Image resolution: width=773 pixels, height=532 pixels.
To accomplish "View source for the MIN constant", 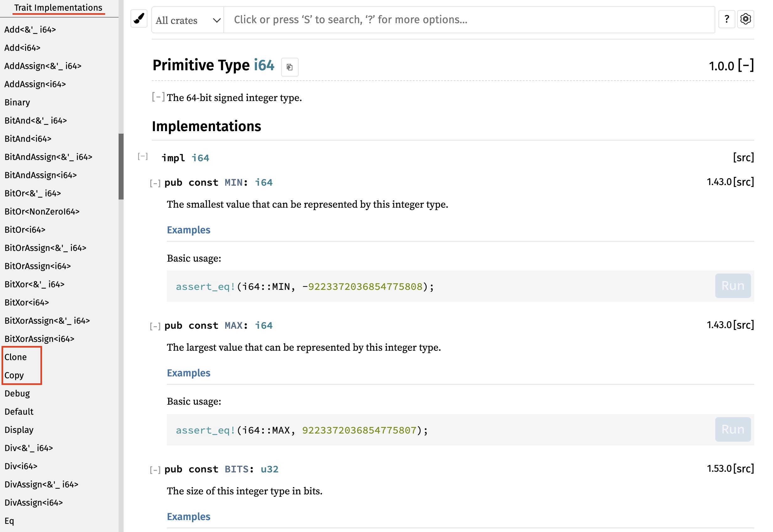I will (x=743, y=182).
